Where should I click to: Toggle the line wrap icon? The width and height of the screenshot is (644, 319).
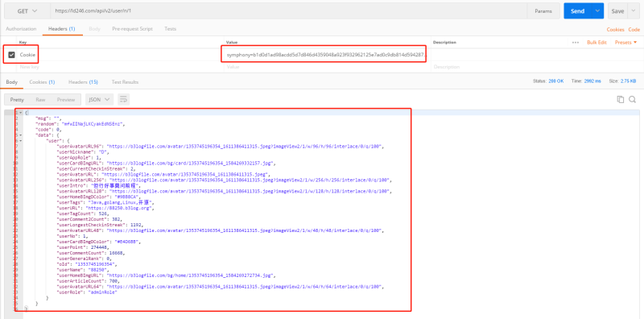point(124,99)
